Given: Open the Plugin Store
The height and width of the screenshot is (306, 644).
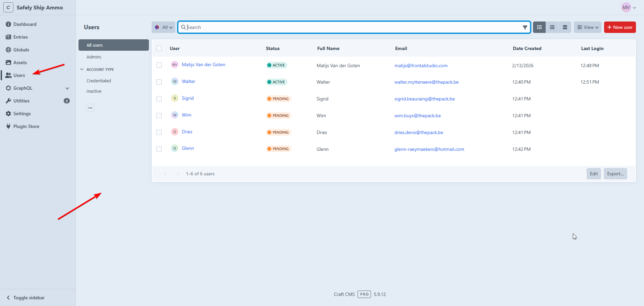Looking at the screenshot, I should point(22,126).
